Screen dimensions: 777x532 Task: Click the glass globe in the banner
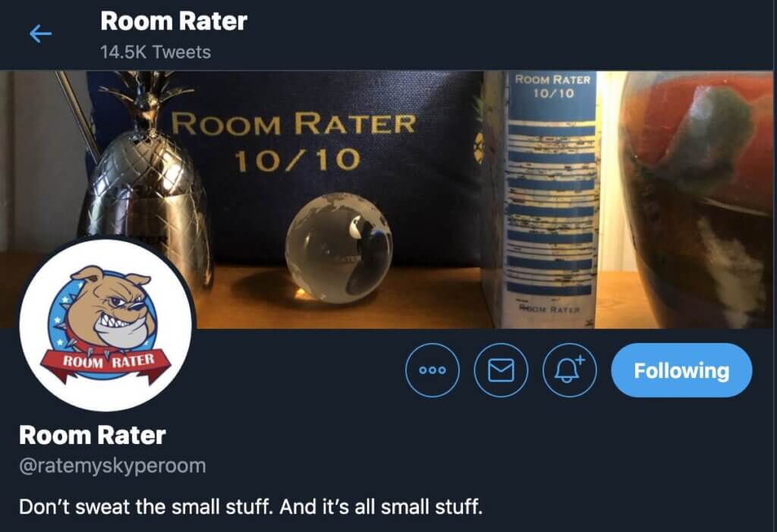pos(339,248)
